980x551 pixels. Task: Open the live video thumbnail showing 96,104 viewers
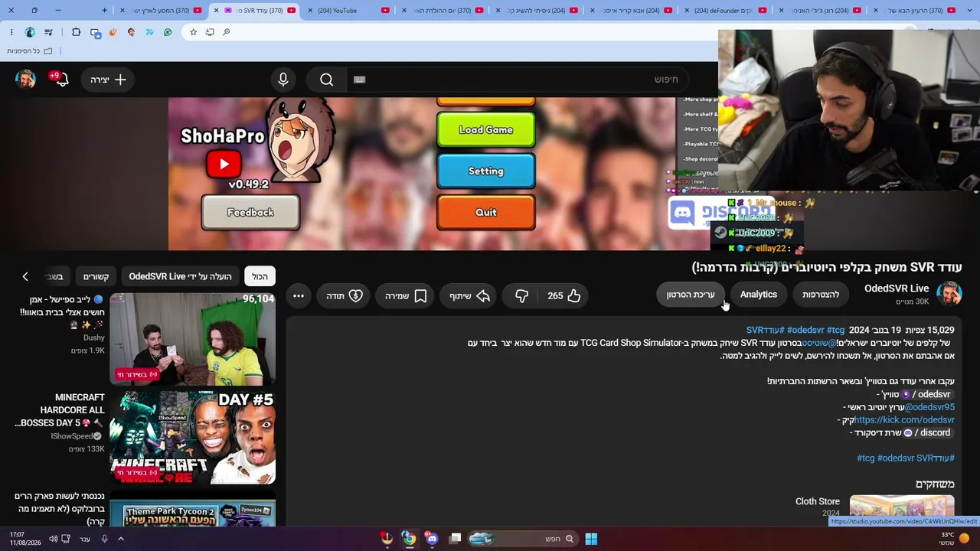[192, 338]
